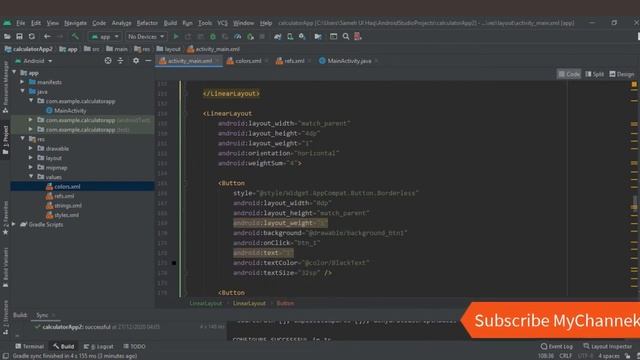Open the Terminal tool window
The height and width of the screenshot is (360, 640).
pyautogui.click(x=29, y=347)
